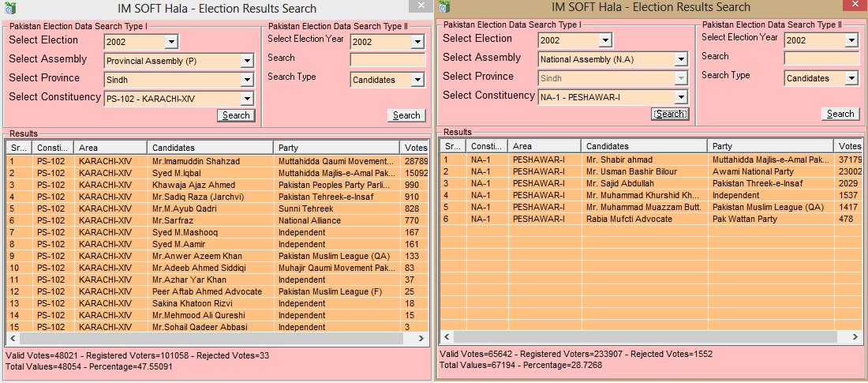Open Select Election Year dropdown in right window

pyautogui.click(x=851, y=40)
